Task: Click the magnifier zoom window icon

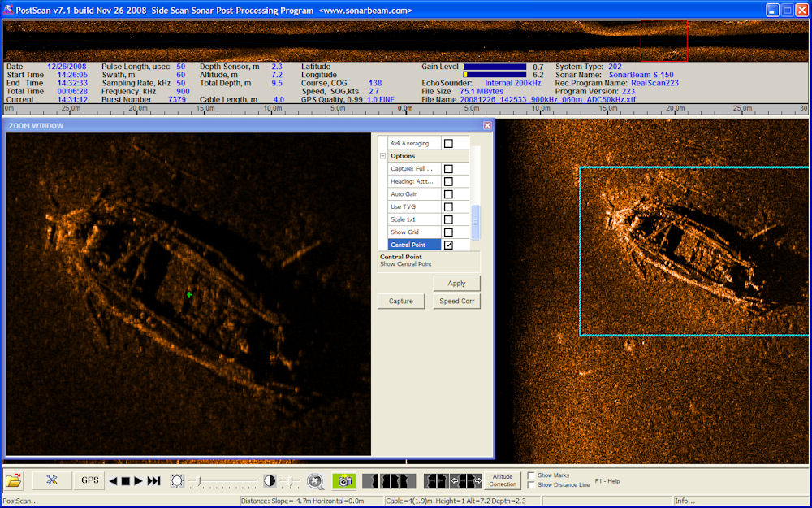Action: tap(315, 481)
